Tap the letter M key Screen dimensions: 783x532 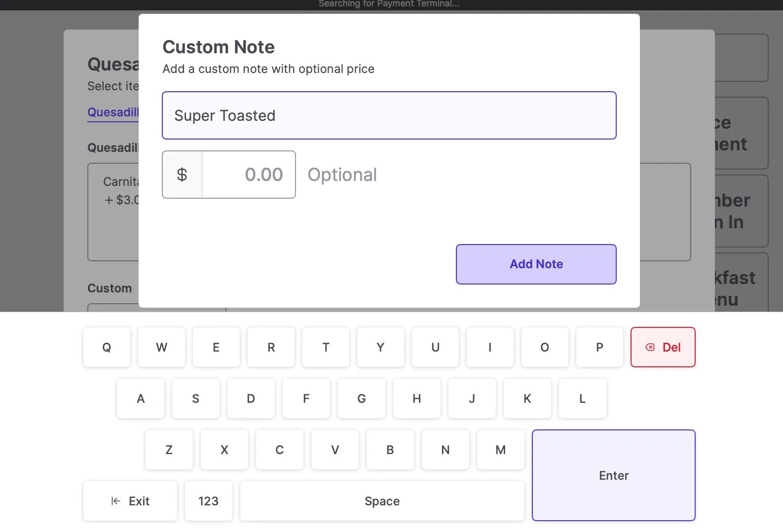coord(501,450)
